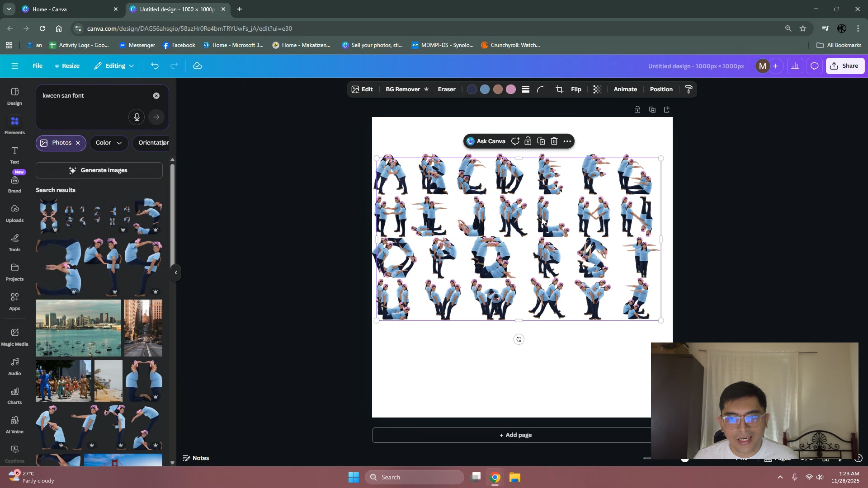Click the Generate images button
Screen dimensions: 868x488
tap(99, 170)
